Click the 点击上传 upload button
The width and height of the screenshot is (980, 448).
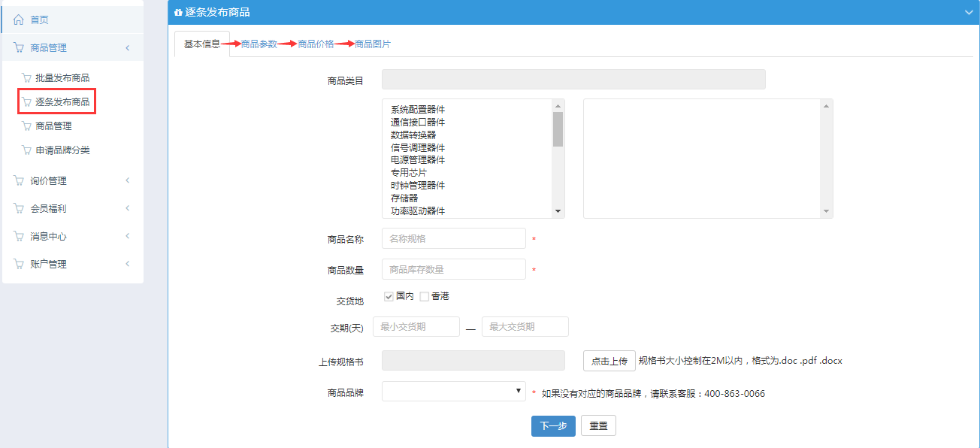point(609,361)
